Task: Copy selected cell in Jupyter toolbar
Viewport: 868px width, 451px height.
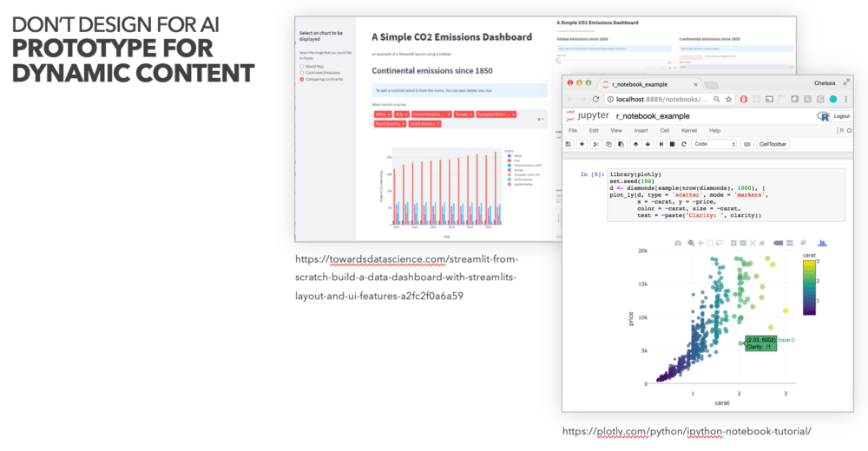Action: click(x=608, y=144)
